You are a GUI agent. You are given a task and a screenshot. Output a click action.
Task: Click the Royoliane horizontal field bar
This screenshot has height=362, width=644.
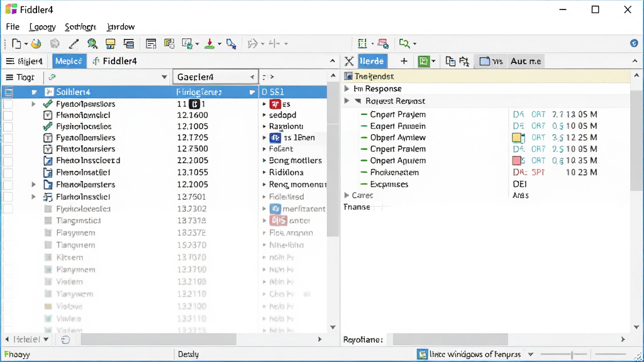click(x=450, y=339)
